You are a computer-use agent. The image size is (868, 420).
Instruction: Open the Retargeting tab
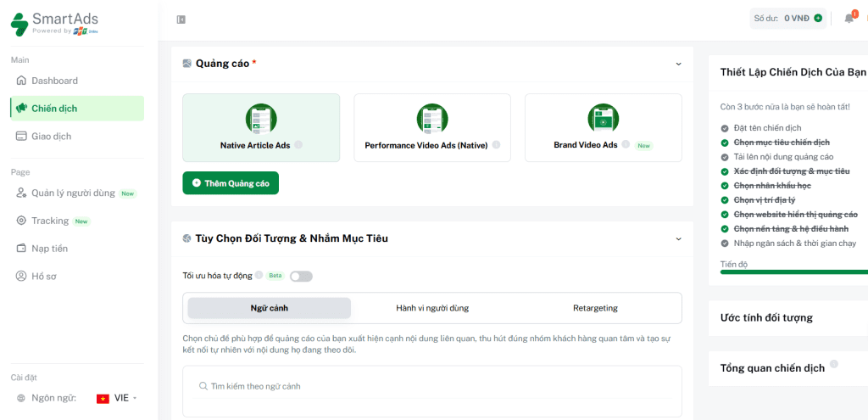click(x=595, y=308)
